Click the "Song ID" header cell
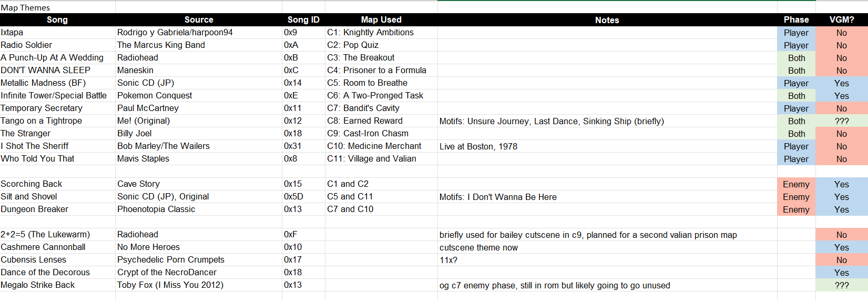Screen dimensions: 868x301 pos(303,20)
